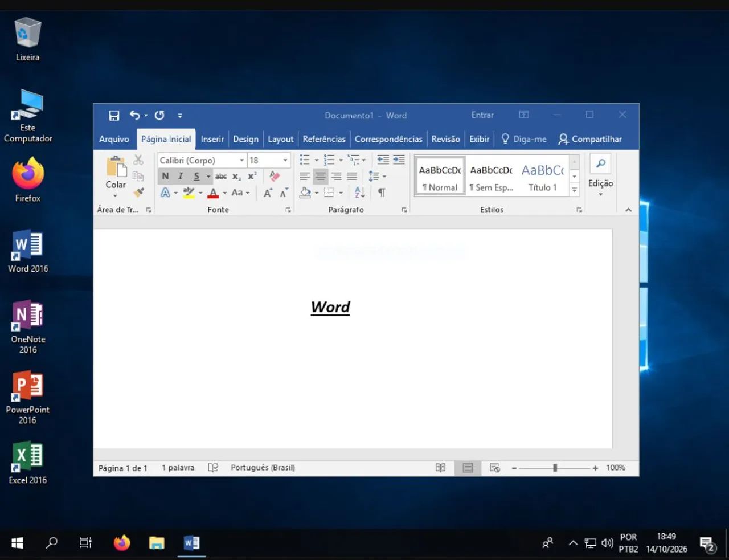This screenshot has height=560, width=729.
Task: Show paragraph marks with the pilcrow icon
Action: (x=382, y=193)
